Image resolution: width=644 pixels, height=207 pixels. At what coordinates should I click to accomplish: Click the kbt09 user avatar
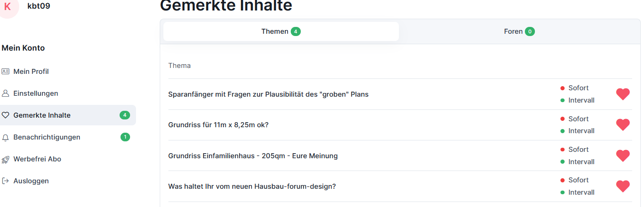(x=8, y=6)
